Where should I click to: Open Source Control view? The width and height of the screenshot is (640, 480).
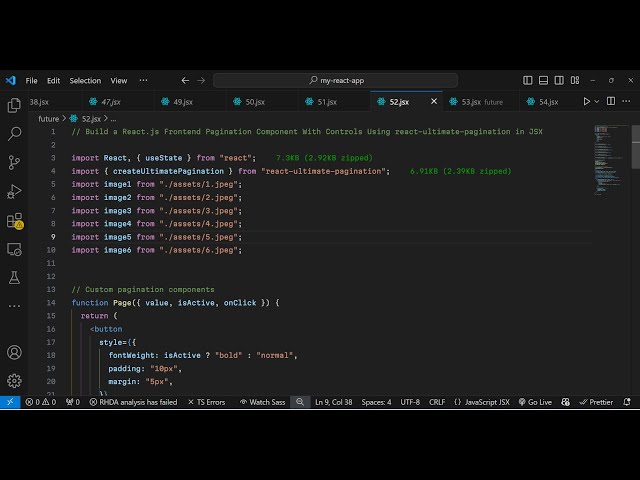pyautogui.click(x=14, y=162)
